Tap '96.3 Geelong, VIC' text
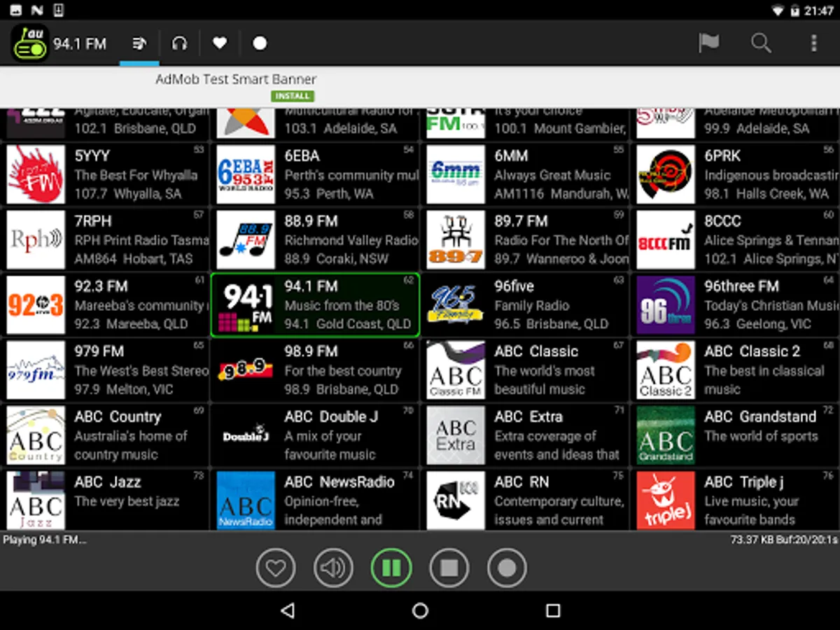The image size is (840, 630). point(757,324)
